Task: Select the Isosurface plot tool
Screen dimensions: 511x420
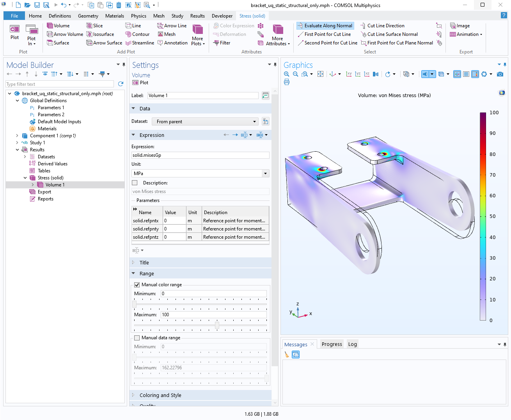Action: [x=89, y=34]
